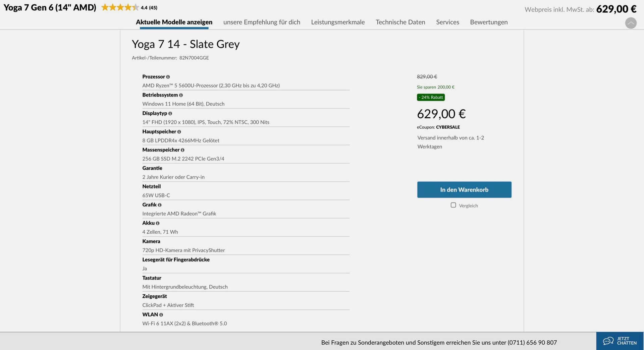
Task: Click the WLAN info icon
Action: coord(161,315)
